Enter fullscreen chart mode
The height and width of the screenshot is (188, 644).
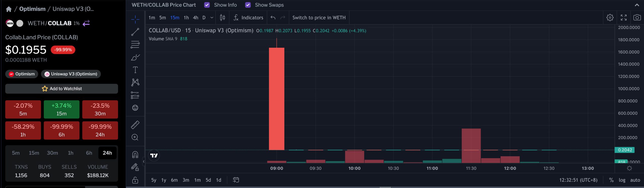point(624,18)
